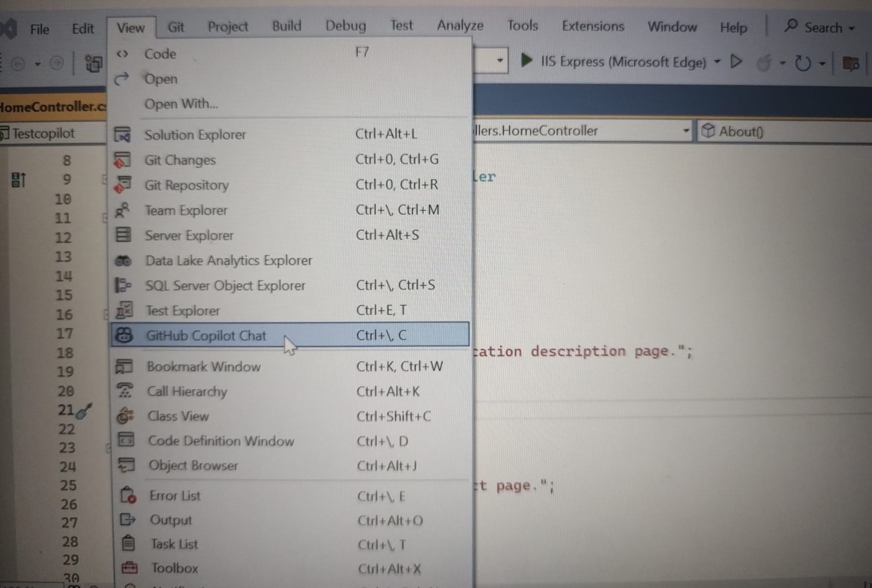Image resolution: width=872 pixels, height=588 pixels.
Task: Click the Toolbox icon
Action: coord(129,568)
